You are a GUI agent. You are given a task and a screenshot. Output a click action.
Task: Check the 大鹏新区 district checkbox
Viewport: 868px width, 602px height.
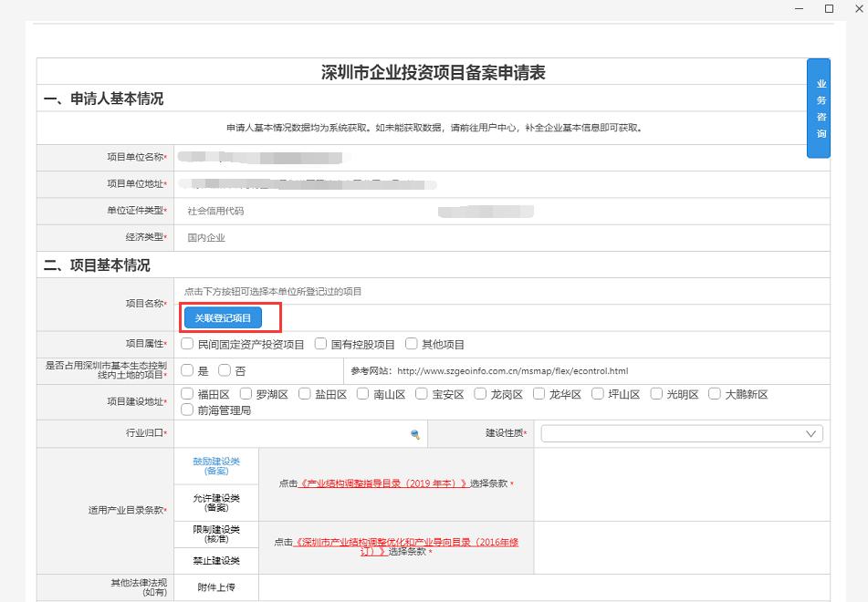click(715, 394)
